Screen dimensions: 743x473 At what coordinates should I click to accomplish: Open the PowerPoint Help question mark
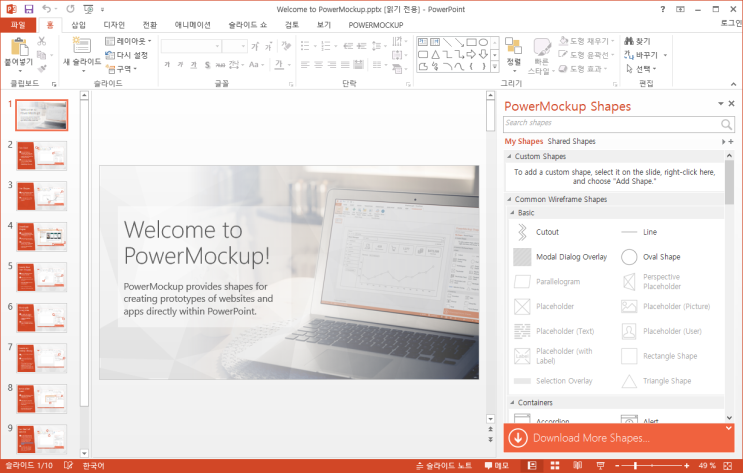[x=662, y=9]
